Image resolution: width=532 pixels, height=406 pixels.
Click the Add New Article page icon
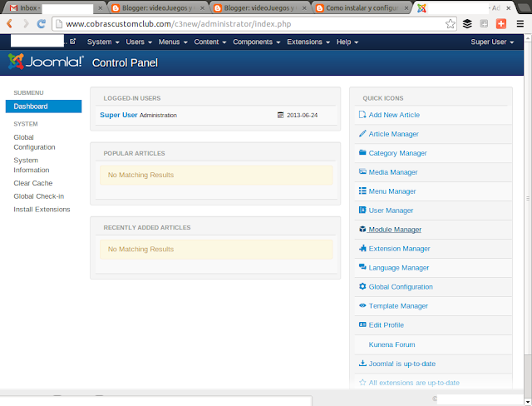362,115
